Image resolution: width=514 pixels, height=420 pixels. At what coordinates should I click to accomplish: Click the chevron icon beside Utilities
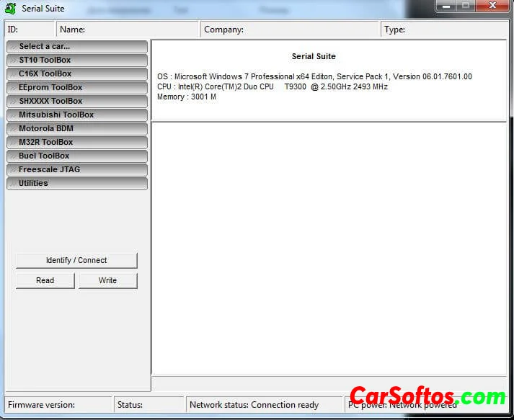pyautogui.click(x=12, y=184)
